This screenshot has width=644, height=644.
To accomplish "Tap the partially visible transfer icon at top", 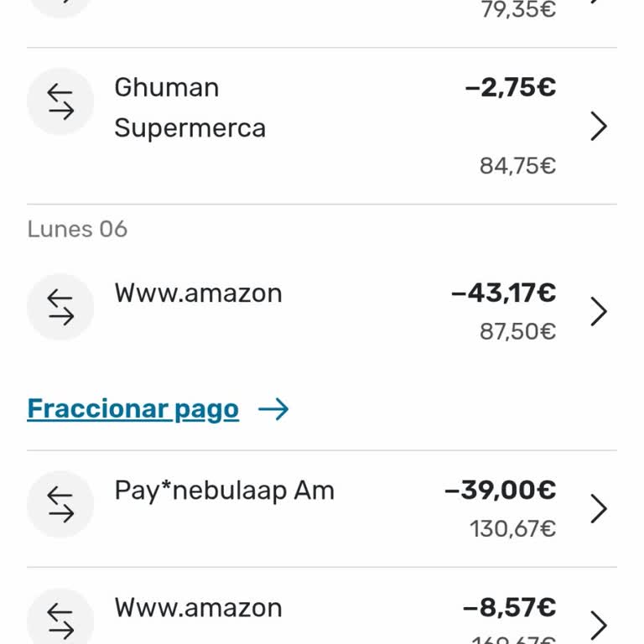I will [60, 8].
